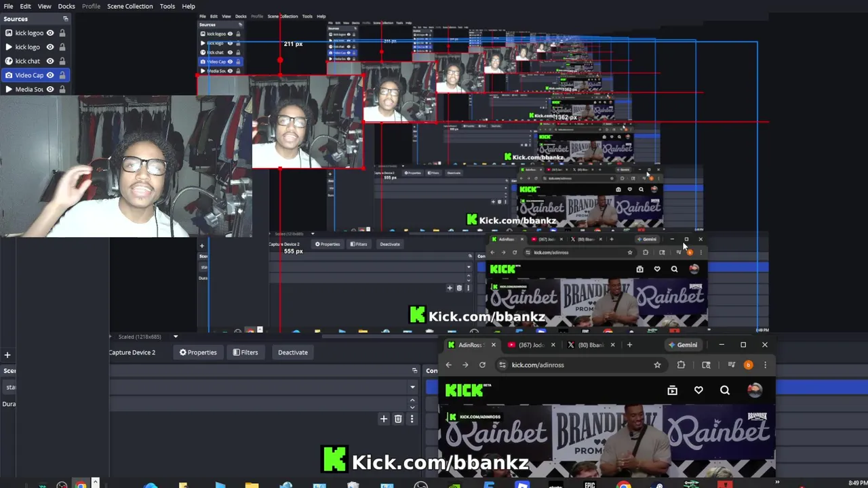Open File Explorer from the taskbar
868x488 pixels.
pos(252,485)
